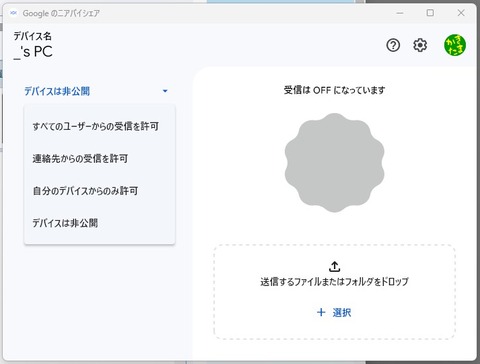This screenshot has width=480, height=364.
Task: Click the green account avatar
Action: 455,45
